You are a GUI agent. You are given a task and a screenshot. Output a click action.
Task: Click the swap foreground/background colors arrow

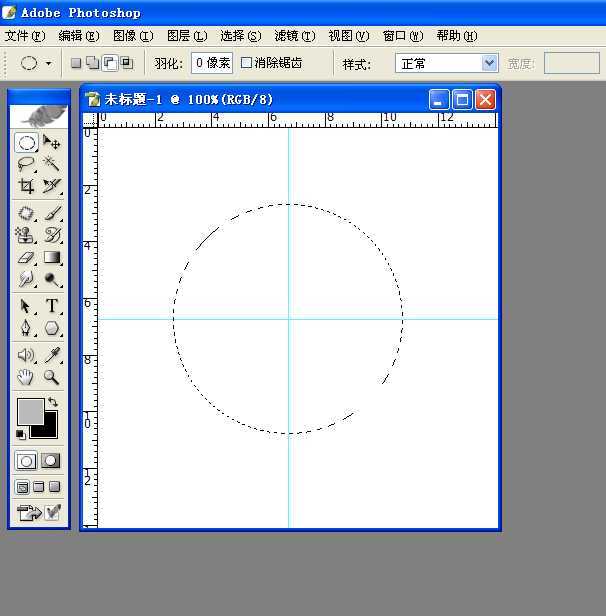pos(52,401)
